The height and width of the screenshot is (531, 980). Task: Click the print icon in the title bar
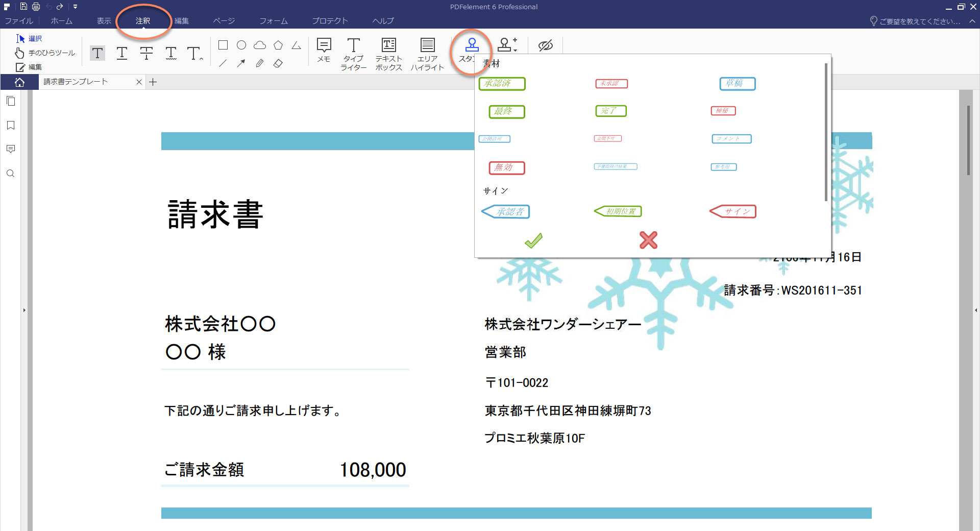(36, 7)
